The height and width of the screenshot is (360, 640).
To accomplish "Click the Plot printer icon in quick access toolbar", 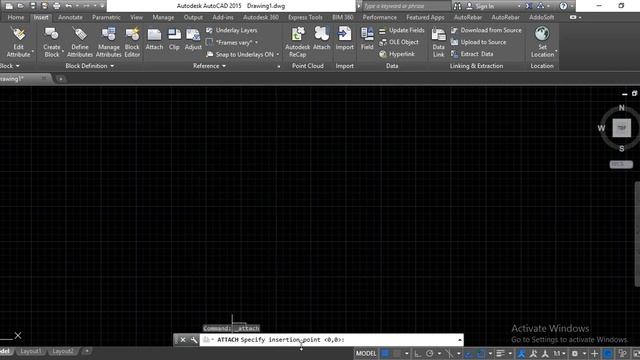I will coord(57,6).
